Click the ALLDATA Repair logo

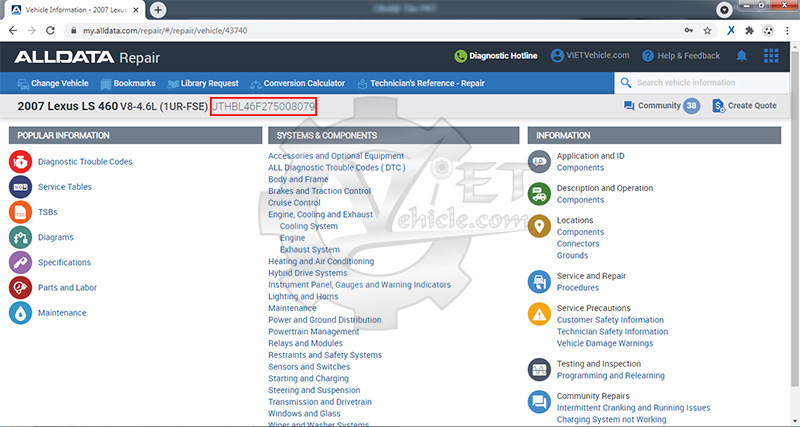87,57
